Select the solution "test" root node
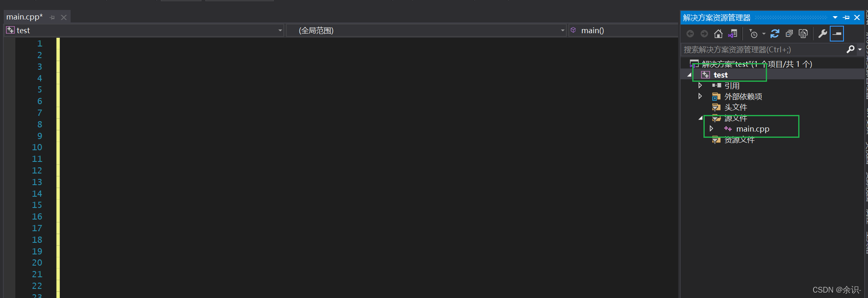Image resolution: width=868 pixels, height=298 pixels. coord(757,64)
